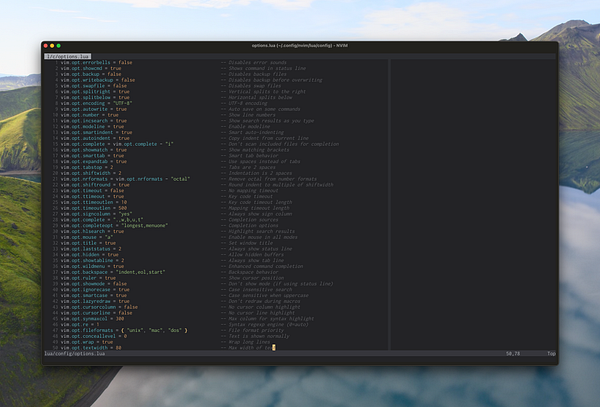The image size is (600, 407).
Task: Click the "yes" value of signcolumn
Action: 125,214
